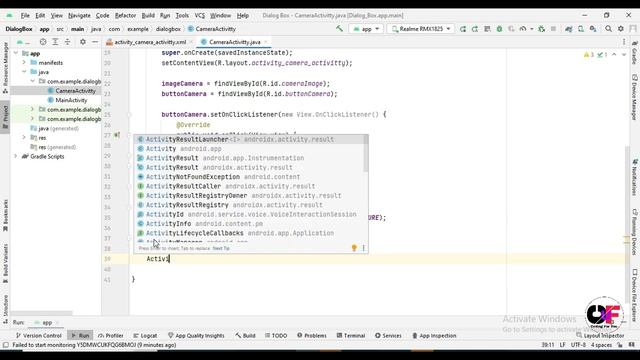Open the app run configuration dropdown

coord(366,29)
